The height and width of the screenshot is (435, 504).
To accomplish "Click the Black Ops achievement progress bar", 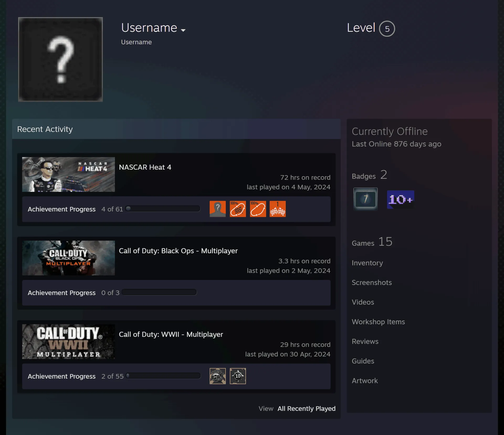I will (x=159, y=292).
